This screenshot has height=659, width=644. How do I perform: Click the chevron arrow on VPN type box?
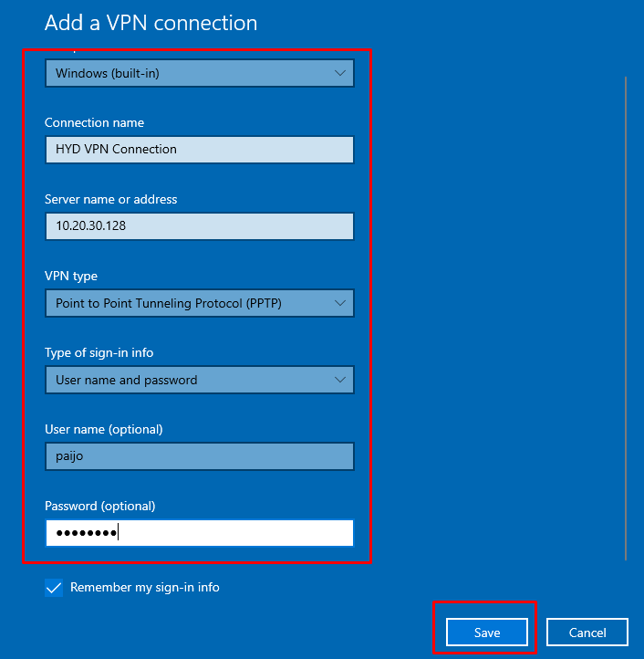click(x=340, y=303)
